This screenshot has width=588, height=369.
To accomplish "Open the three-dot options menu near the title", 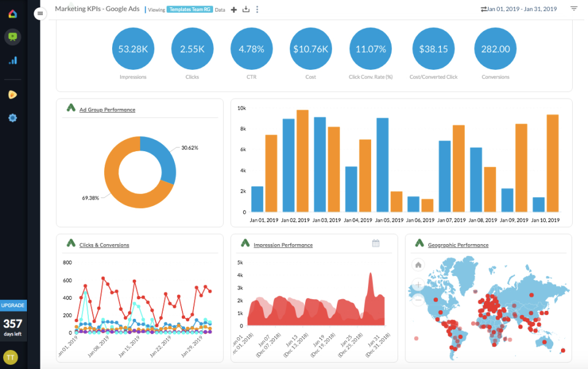I will (257, 9).
